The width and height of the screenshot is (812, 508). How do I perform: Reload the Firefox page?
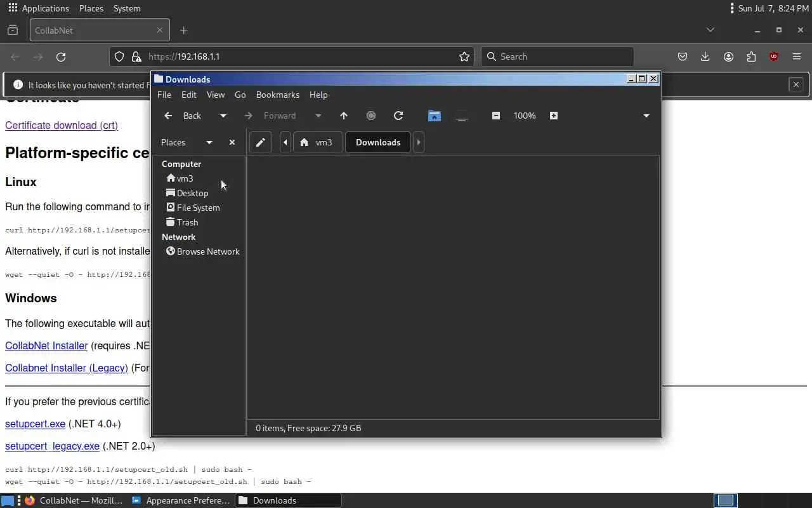[61, 57]
